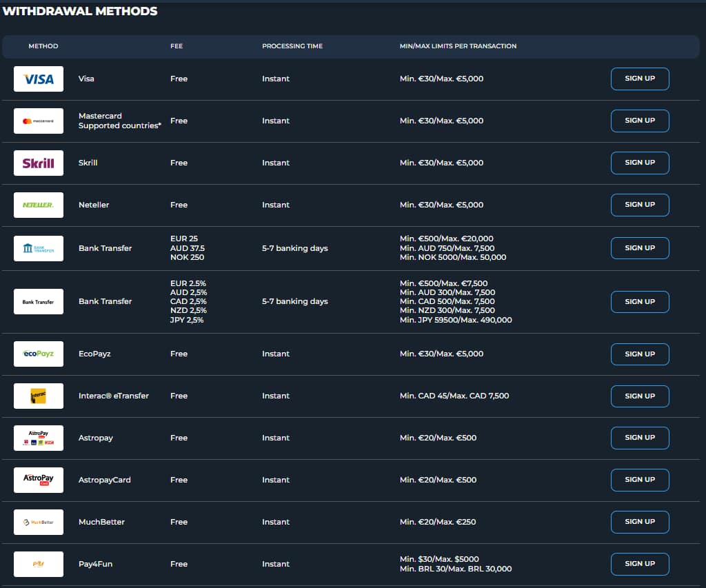The image size is (706, 588).
Task: Hit Sign Up beside MuchBetter
Action: [640, 522]
